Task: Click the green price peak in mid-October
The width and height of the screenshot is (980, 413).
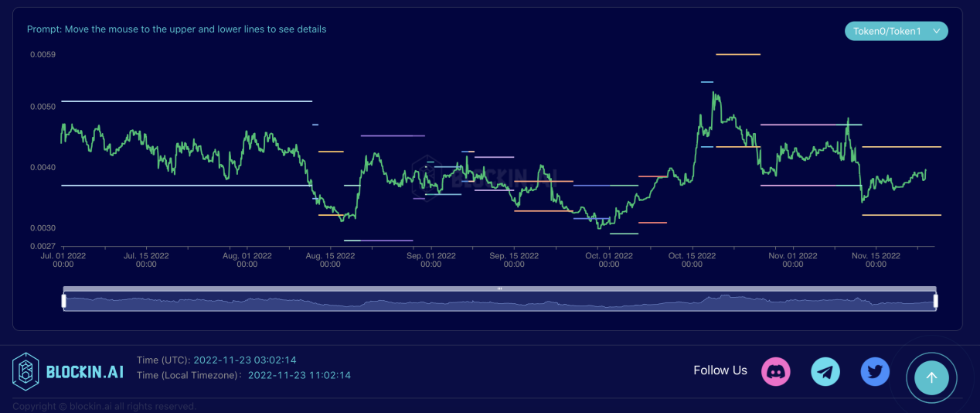Action: pyautogui.click(x=715, y=94)
